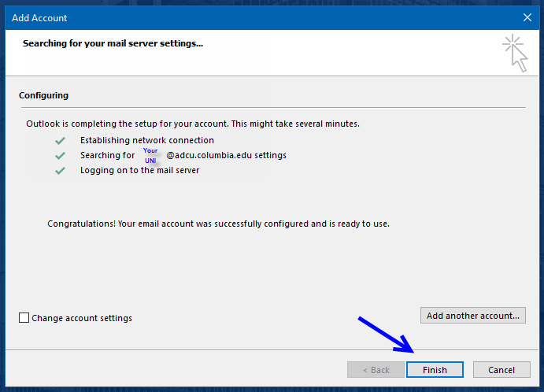The height and width of the screenshot is (392, 544).
Task: Click the grayed-out Back button
Action: pos(376,370)
